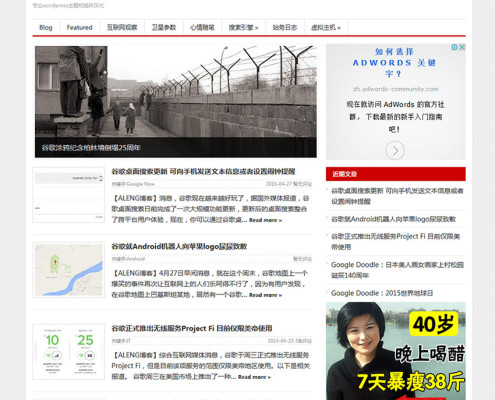Close the AdWords ad with X icon
The height and width of the screenshot is (400, 495).
click(462, 47)
